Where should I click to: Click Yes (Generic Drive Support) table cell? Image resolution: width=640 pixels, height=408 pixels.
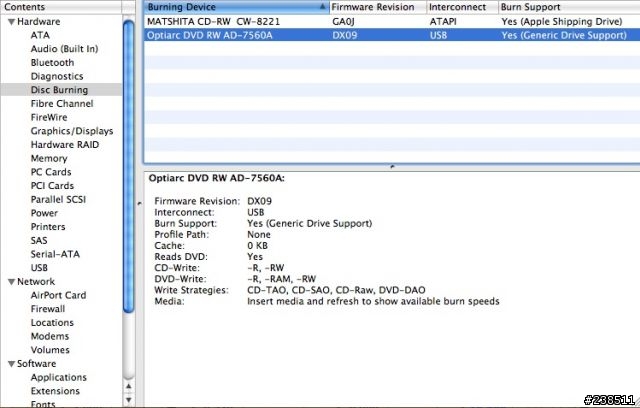(x=564, y=35)
